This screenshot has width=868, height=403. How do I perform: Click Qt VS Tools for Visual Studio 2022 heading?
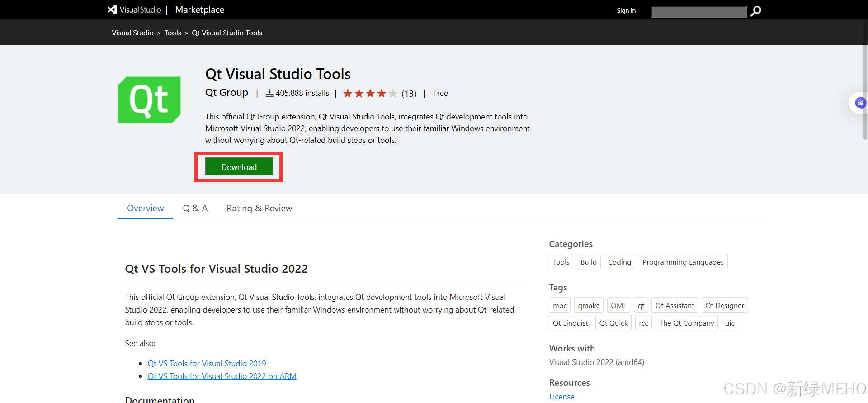(216, 269)
